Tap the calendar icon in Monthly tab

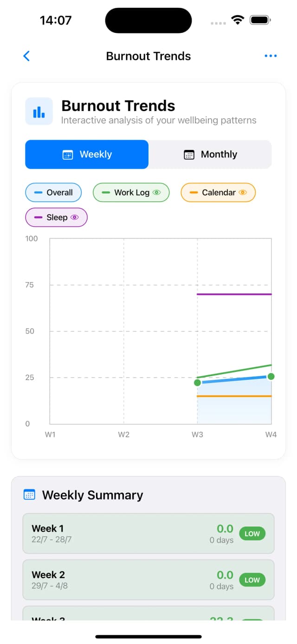click(x=189, y=155)
